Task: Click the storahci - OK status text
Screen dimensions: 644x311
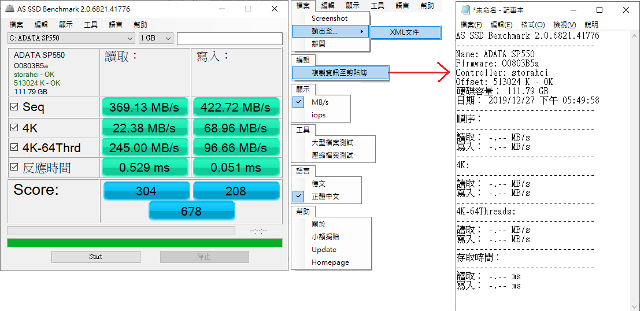Action: (x=34, y=75)
